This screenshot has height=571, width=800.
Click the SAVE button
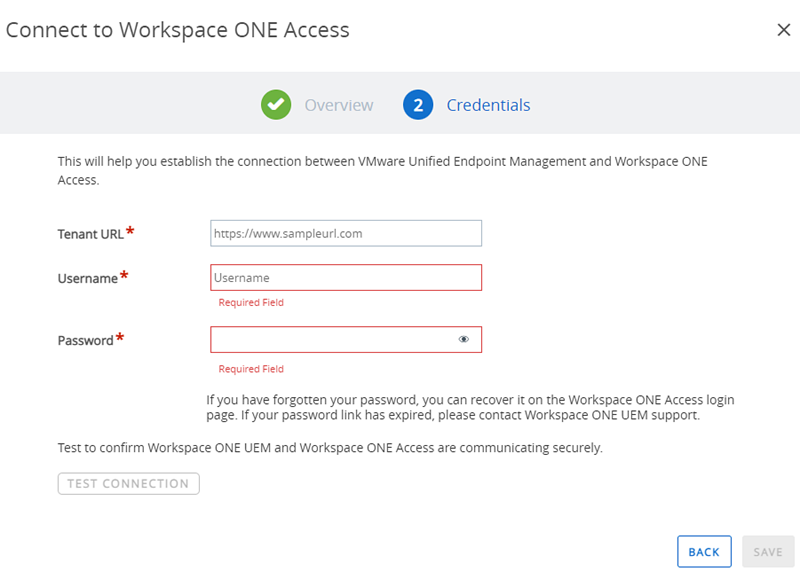click(768, 552)
